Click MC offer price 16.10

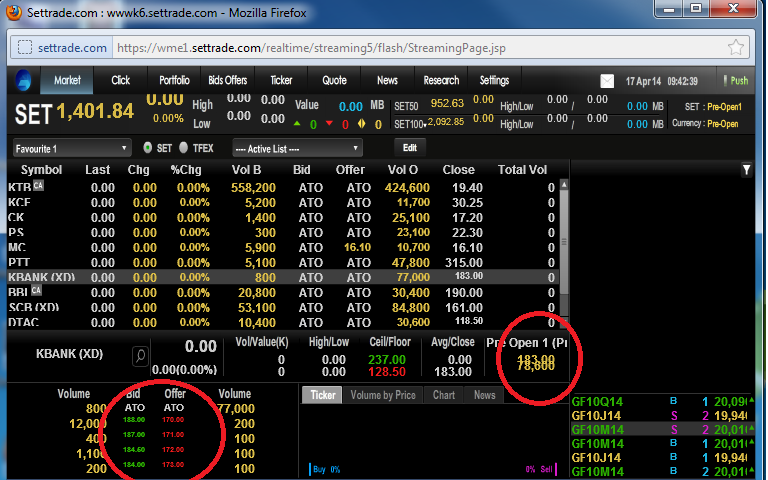[x=358, y=247]
